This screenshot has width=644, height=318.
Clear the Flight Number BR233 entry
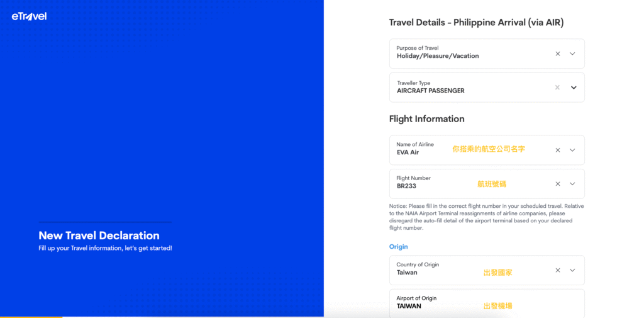(557, 184)
